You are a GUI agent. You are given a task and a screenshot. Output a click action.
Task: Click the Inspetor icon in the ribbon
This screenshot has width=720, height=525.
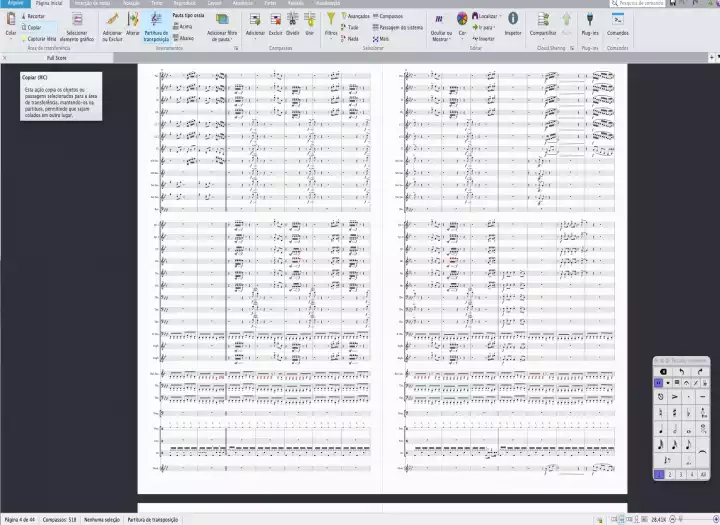513,20
